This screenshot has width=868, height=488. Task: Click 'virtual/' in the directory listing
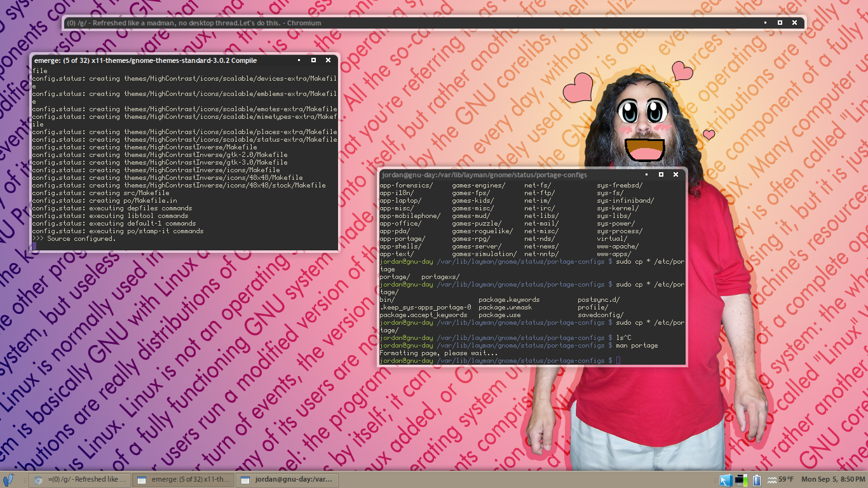coord(612,239)
